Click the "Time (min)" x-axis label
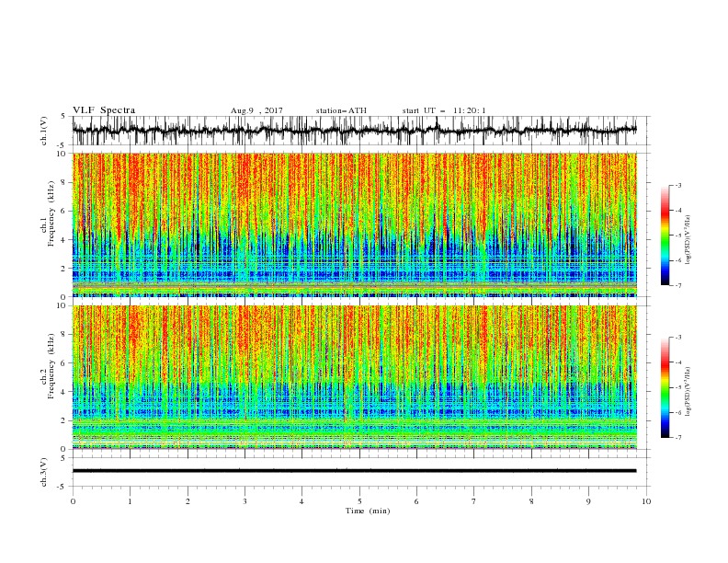This screenshot has width=728, height=563. 368,511
